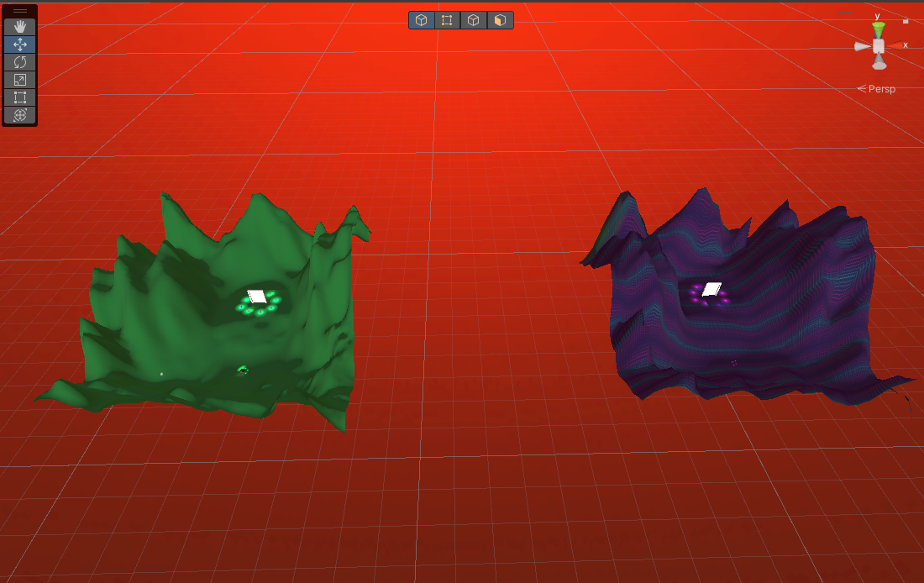Switch ProBuilder to Face selection mode
This screenshot has width=924, height=583.
[x=500, y=20]
